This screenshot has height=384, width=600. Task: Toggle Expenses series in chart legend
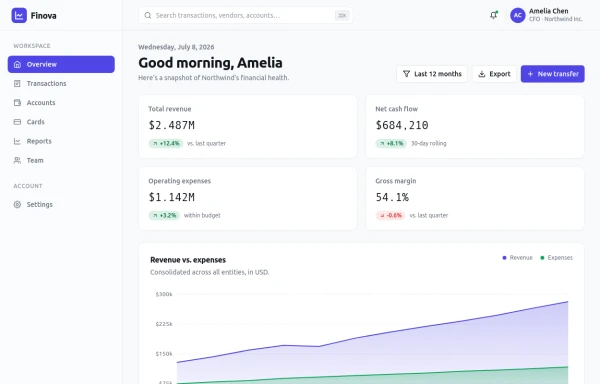556,257
